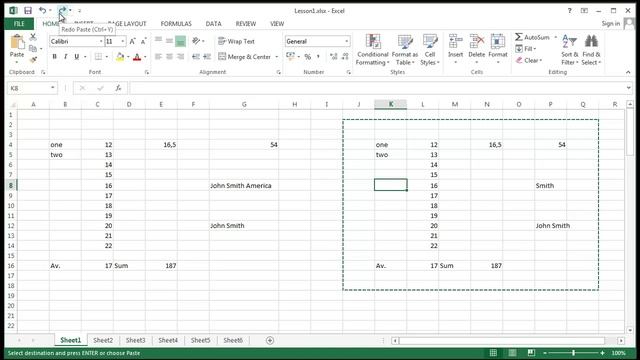Increase font size with the larger A icon
The image size is (640, 360).
(132, 41)
